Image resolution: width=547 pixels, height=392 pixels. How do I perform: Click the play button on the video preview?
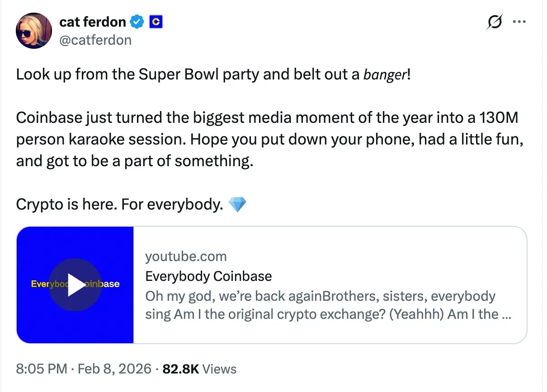point(75,285)
